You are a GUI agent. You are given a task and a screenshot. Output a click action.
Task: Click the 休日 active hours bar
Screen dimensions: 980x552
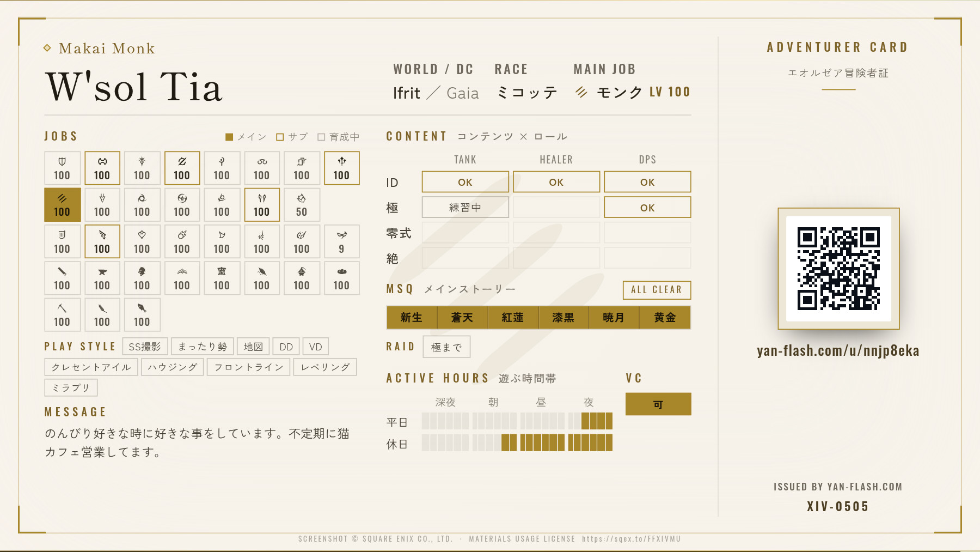tap(517, 442)
